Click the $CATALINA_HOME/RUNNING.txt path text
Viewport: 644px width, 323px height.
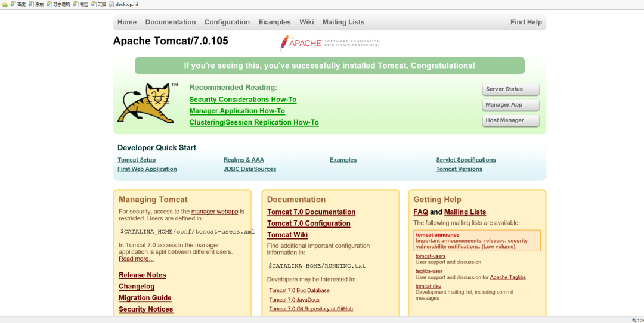(317, 266)
